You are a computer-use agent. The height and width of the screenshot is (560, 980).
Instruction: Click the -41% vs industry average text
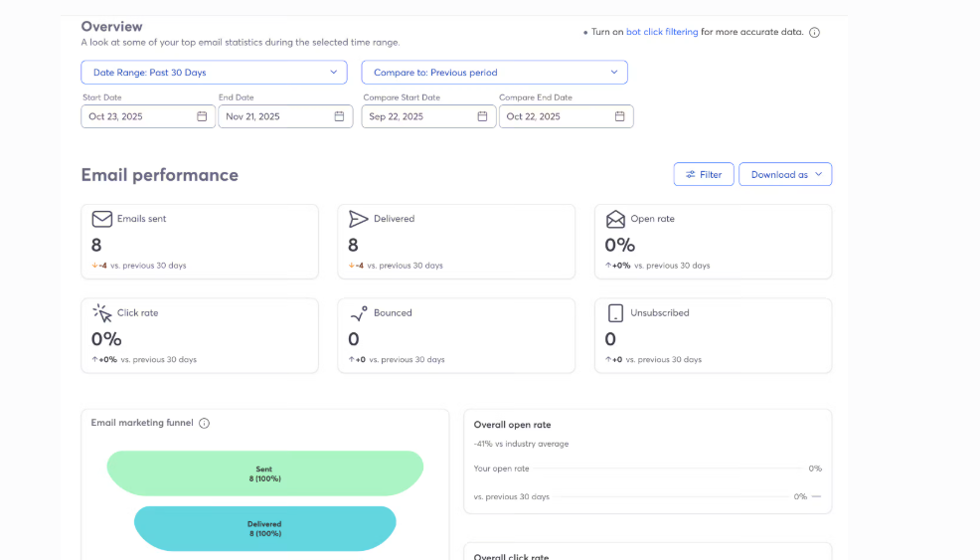521,444
